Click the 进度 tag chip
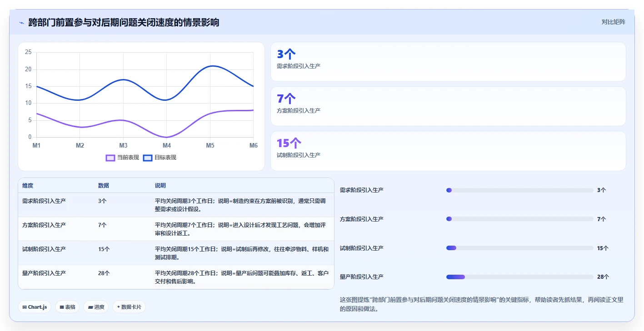 click(96, 307)
